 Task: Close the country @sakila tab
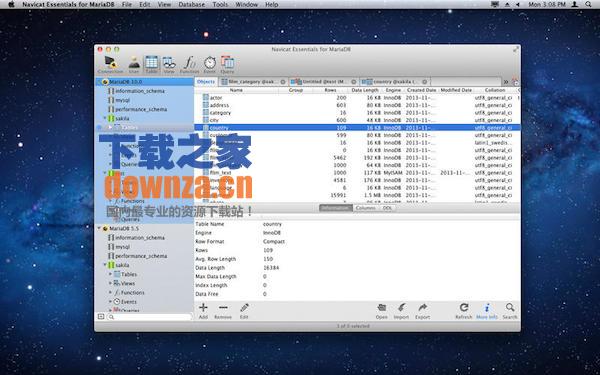424,82
